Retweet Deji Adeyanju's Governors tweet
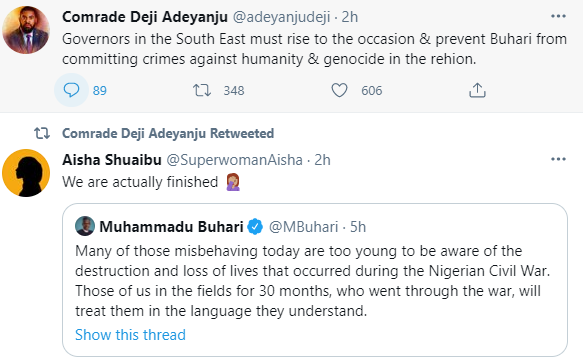This screenshot has height=364, width=583. 202,90
